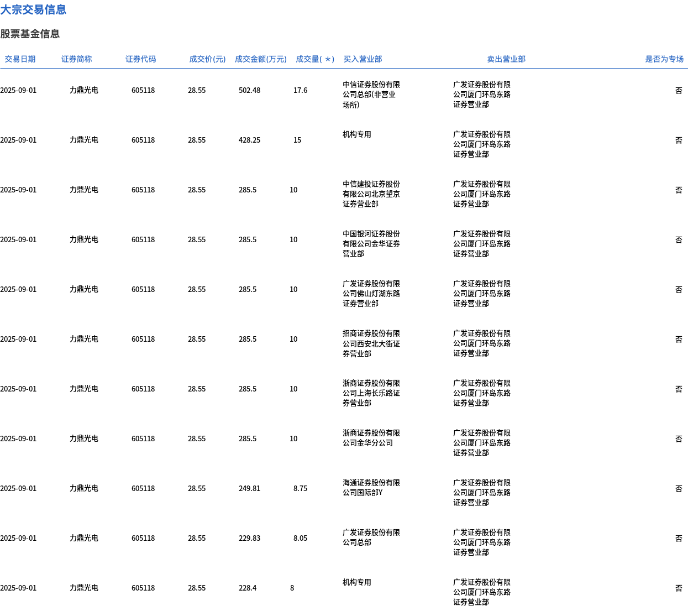
Task: Click price 28.55 in the 249.81 row
Action: 197,488
